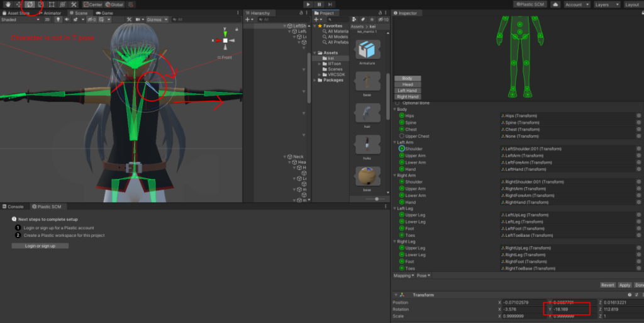Viewport: 644px width, 323px height.
Task: Open scene component tools icon
Action: click(129, 20)
